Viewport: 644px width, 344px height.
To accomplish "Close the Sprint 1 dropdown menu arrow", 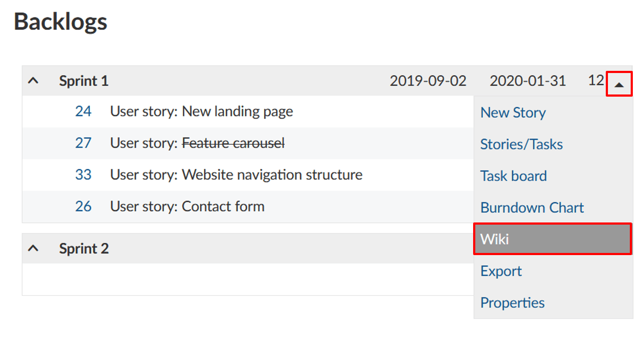I will tap(619, 84).
